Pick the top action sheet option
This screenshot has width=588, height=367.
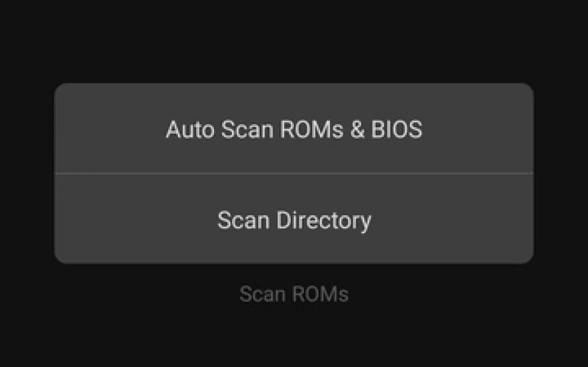294,129
